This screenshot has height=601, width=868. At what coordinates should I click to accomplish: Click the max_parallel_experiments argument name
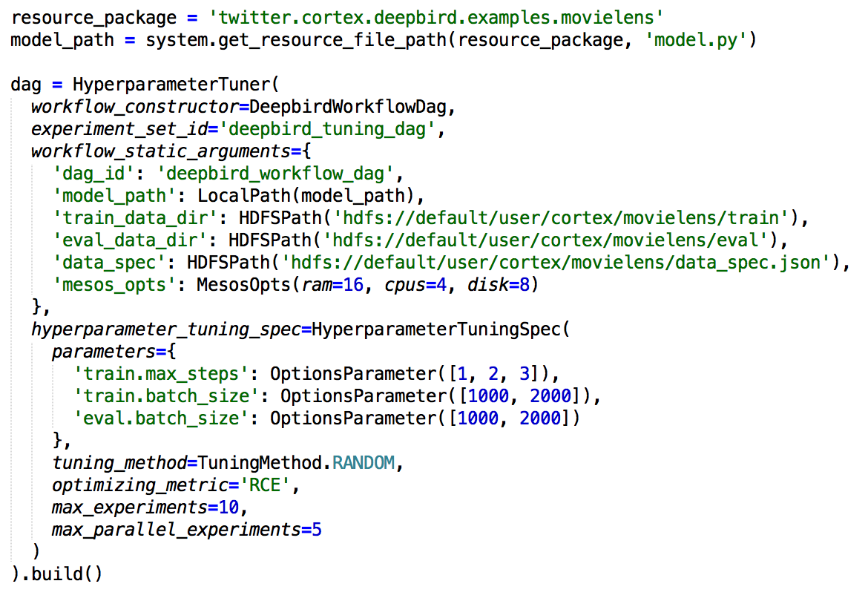176,531
